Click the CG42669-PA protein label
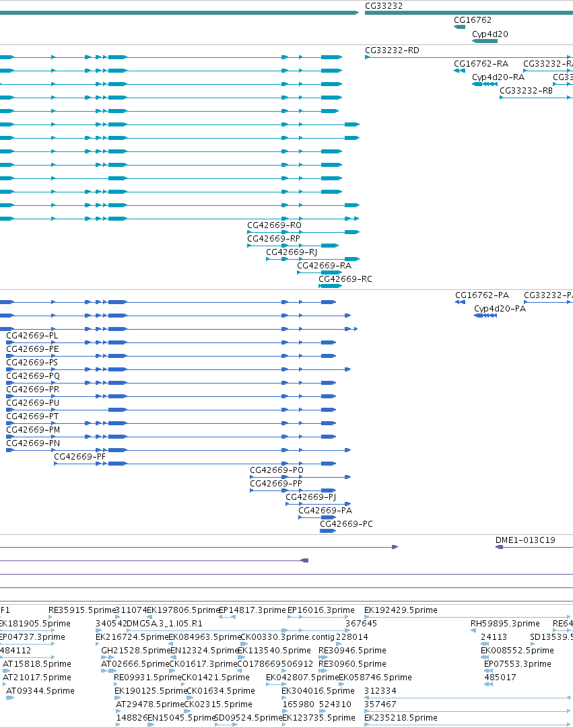Viewport: 573px width, 728px height. click(x=325, y=511)
